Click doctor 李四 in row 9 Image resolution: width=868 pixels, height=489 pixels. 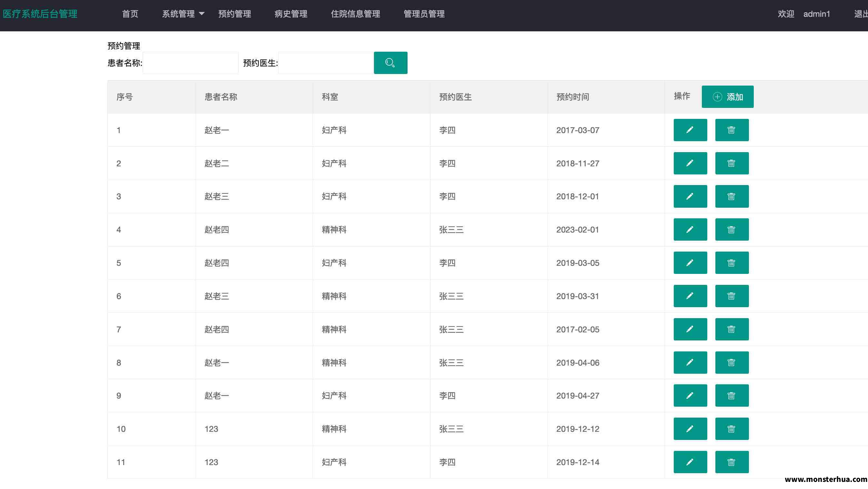click(447, 396)
